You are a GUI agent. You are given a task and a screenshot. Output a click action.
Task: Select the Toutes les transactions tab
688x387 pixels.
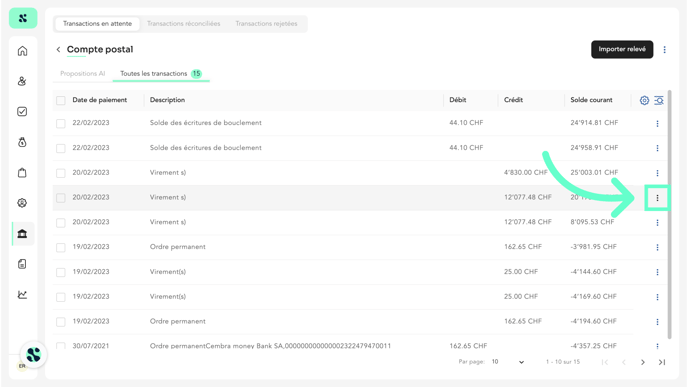161,74
